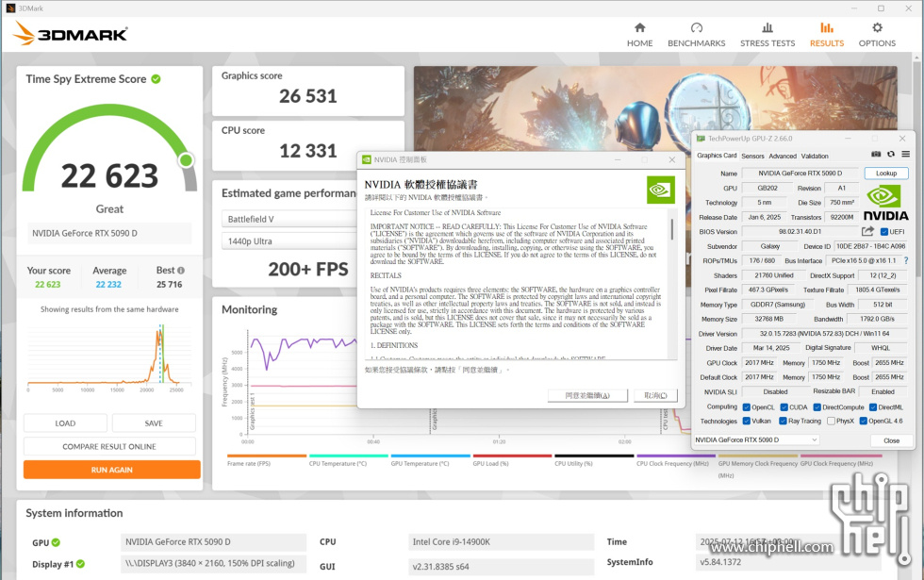Select the Graphics Card tab in GPU-Z
The height and width of the screenshot is (580, 924).
click(717, 156)
